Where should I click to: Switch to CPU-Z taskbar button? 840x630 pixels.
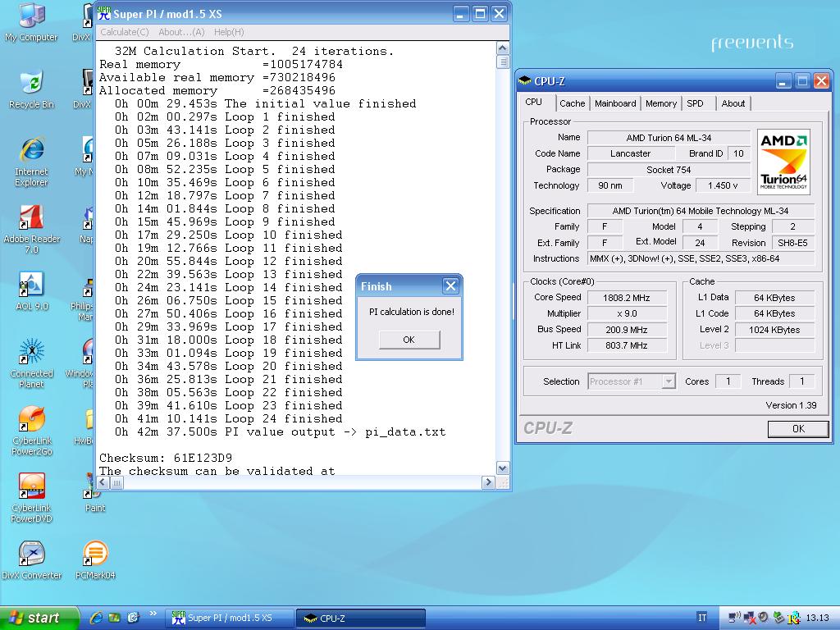point(361,618)
